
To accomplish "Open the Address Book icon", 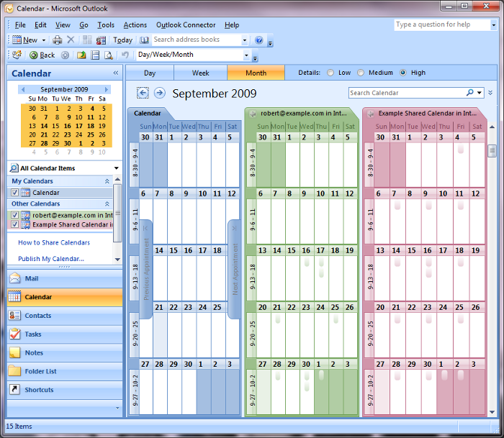I will (144, 40).
